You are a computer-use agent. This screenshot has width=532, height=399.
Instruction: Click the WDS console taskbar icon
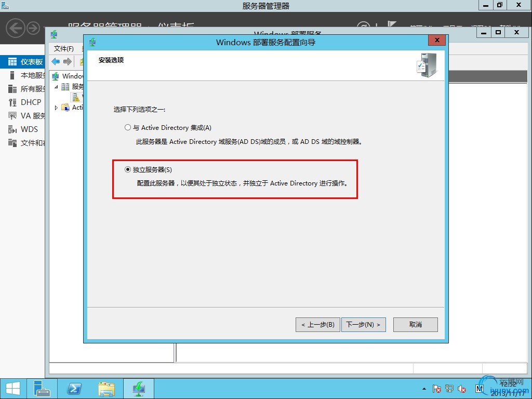(x=139, y=389)
